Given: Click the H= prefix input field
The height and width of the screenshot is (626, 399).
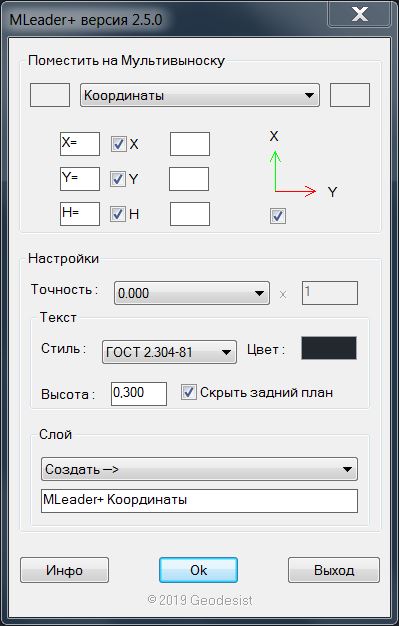Looking at the screenshot, I should (x=80, y=214).
